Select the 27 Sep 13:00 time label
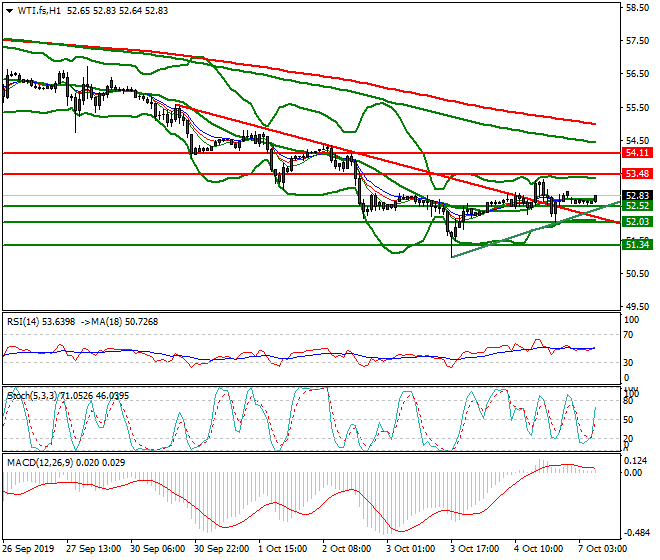This screenshot has width=660, height=560. [93, 549]
